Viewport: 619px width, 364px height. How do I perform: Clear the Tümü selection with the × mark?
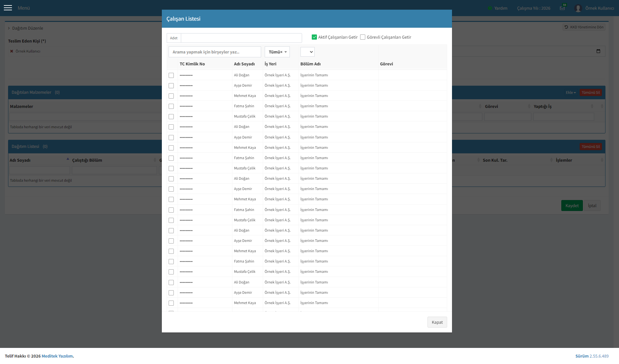point(281,52)
